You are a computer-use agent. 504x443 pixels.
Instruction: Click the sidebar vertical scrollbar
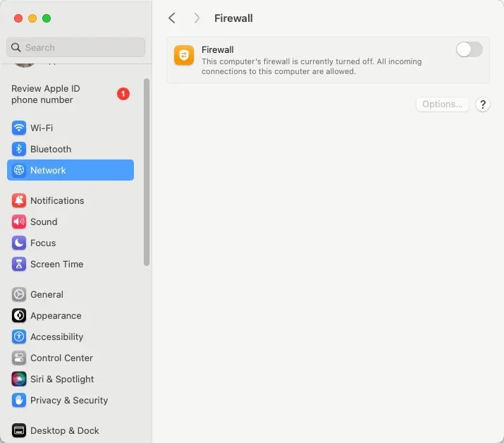147,172
